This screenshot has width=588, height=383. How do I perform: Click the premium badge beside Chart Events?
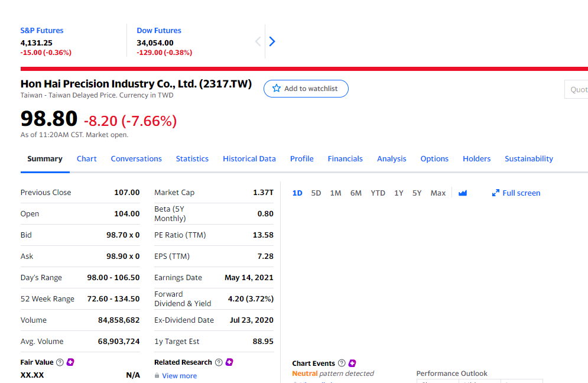coord(353,363)
